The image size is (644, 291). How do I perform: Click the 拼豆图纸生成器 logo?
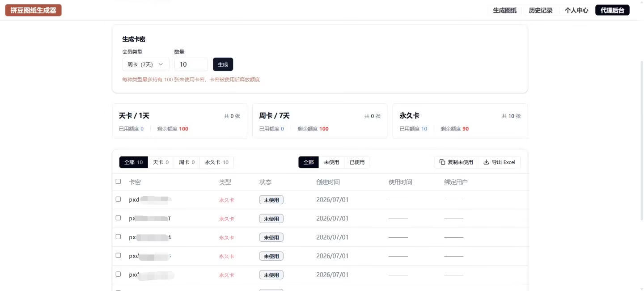point(33,10)
